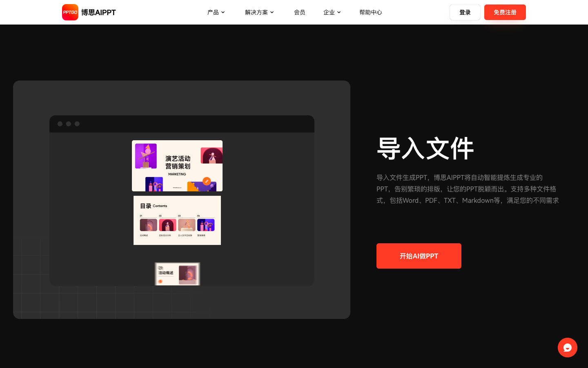Click the 开始AI做PPT button

[x=419, y=256]
